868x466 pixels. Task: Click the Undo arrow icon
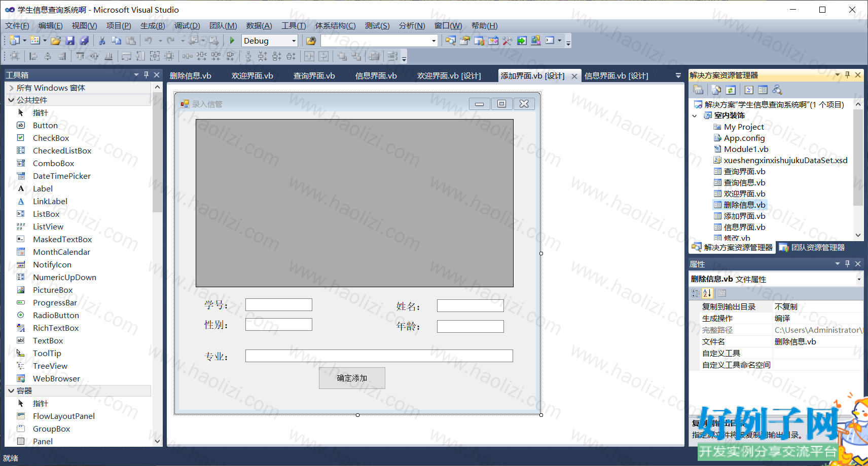[148, 41]
